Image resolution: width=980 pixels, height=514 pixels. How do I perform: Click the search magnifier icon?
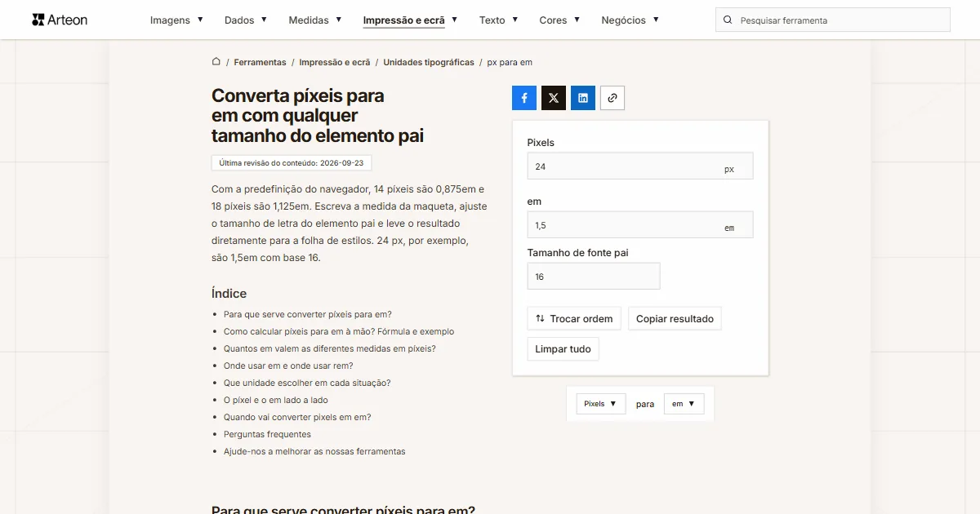[x=728, y=20]
